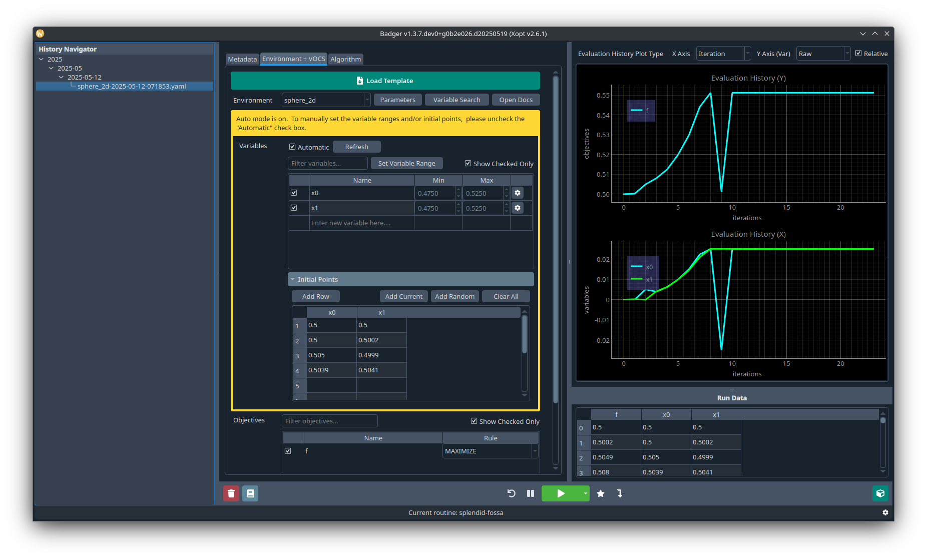Switch to the Metadata tab
The image size is (927, 560).
[x=242, y=59]
